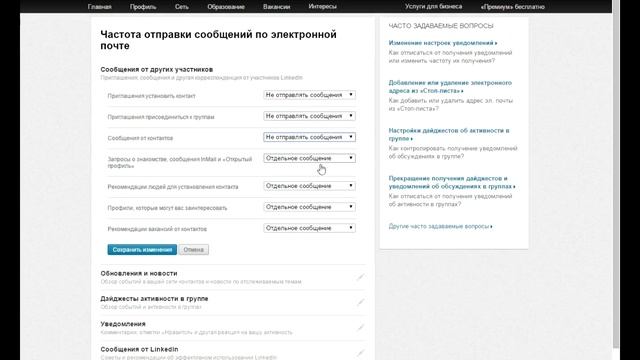Open dropdown for Рекомендации людей для установления контакта
This screenshot has width=640, height=360.
(x=309, y=186)
